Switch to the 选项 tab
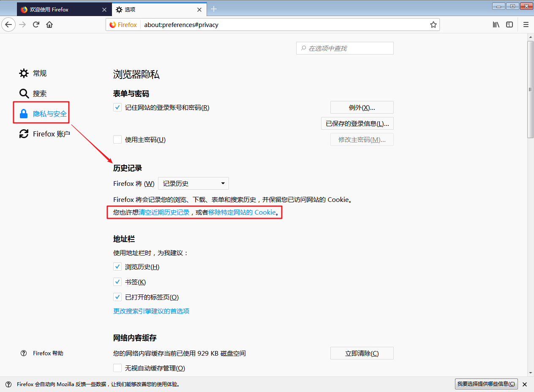Image resolution: width=534 pixels, height=392 pixels. [160, 9]
